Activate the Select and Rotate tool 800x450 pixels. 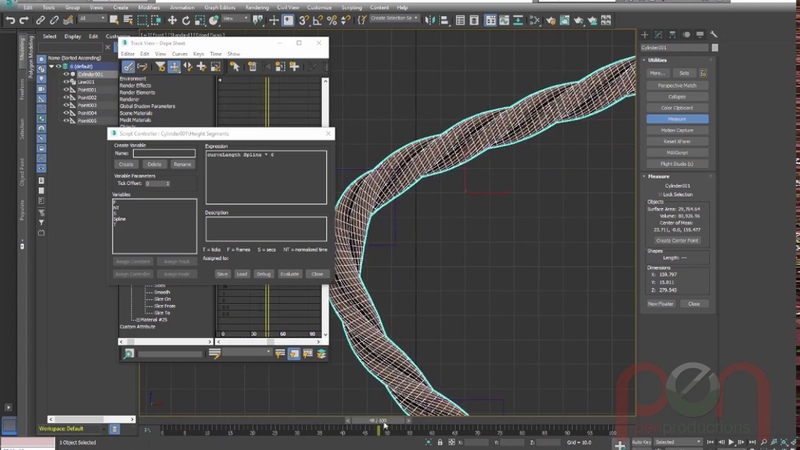186,20
